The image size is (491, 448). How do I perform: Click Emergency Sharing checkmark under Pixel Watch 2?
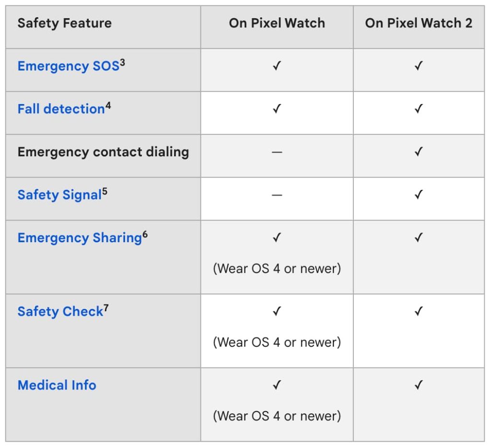419,237
